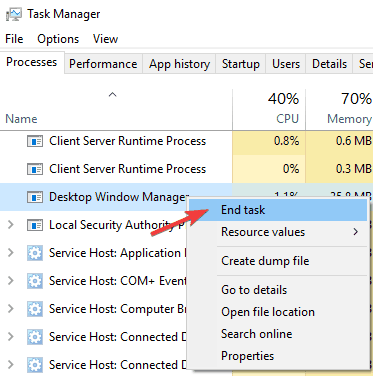Expand the Service Host: Application group

click(11, 253)
